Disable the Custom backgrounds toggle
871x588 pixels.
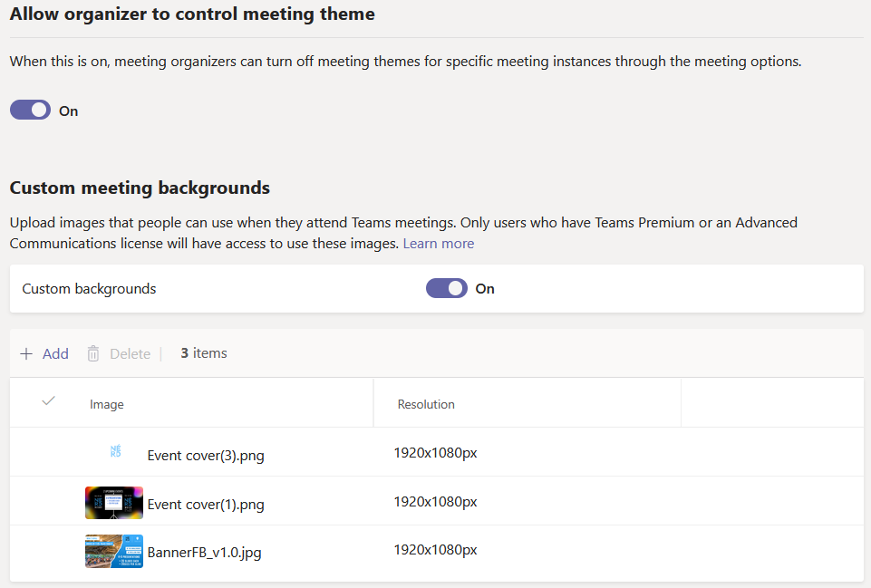click(x=446, y=287)
